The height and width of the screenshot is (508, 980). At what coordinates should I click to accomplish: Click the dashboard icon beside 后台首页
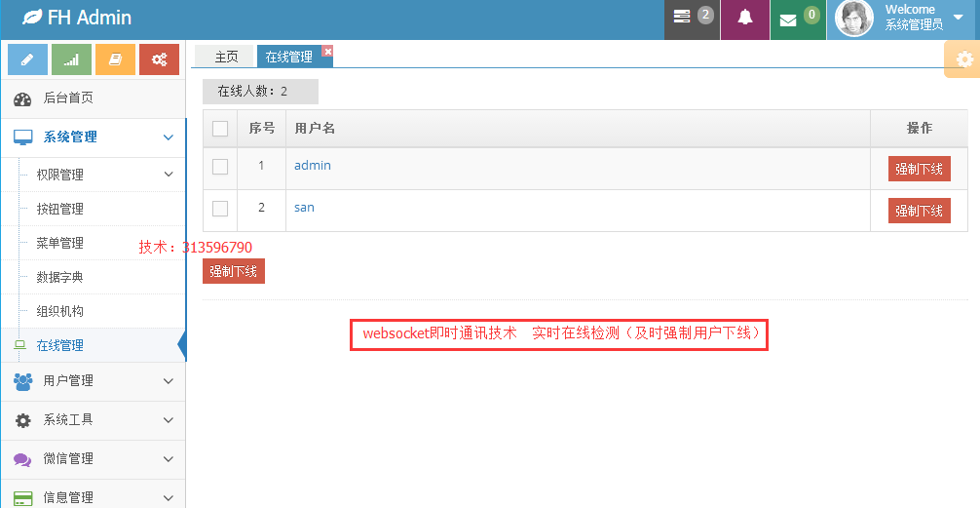click(x=22, y=98)
